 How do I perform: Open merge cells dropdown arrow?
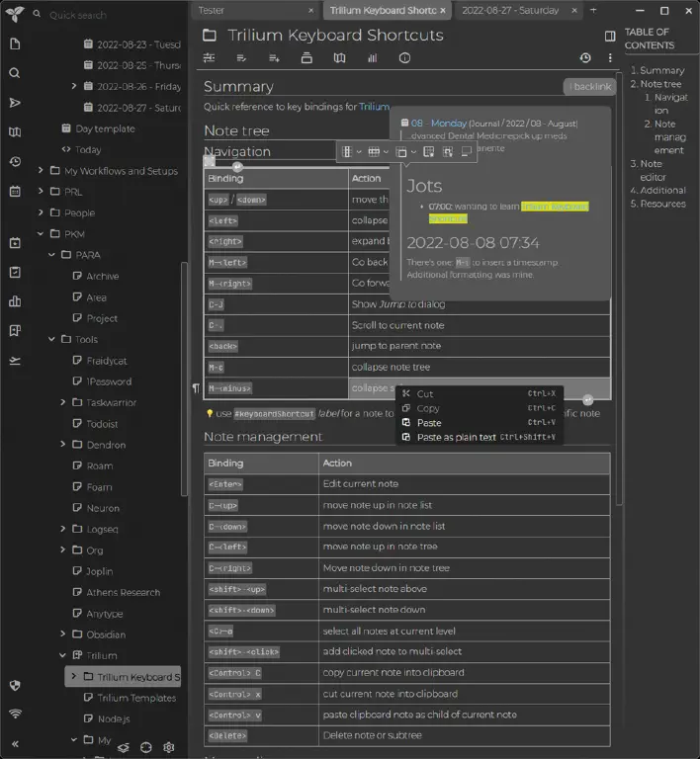tap(413, 152)
